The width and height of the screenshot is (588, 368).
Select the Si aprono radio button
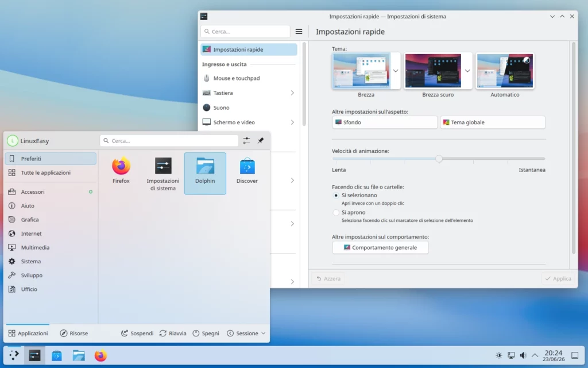pos(336,213)
